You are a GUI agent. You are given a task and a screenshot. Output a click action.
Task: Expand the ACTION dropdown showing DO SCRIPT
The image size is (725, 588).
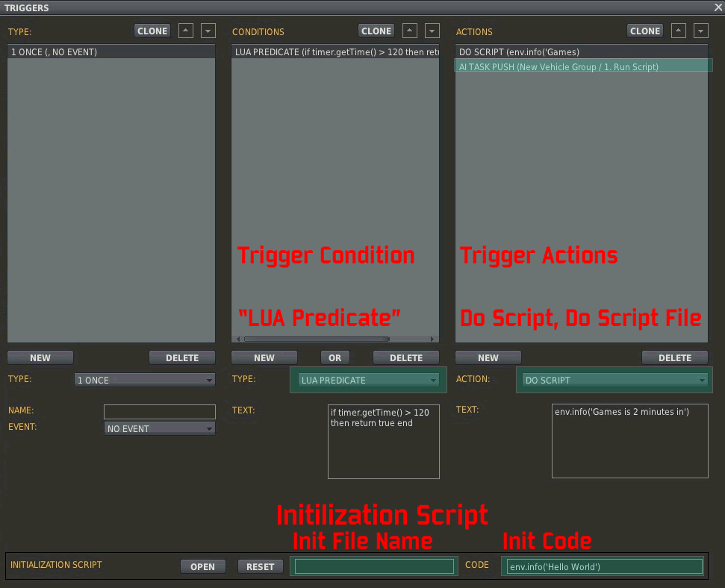614,380
